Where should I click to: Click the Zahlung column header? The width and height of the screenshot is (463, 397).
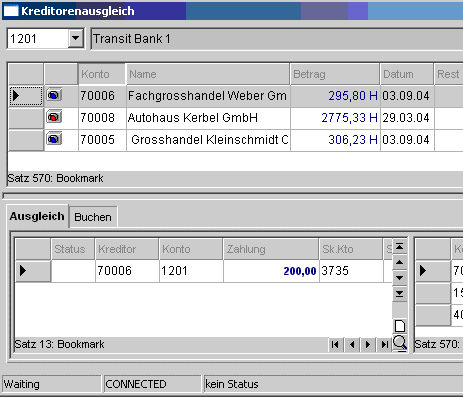point(271,249)
